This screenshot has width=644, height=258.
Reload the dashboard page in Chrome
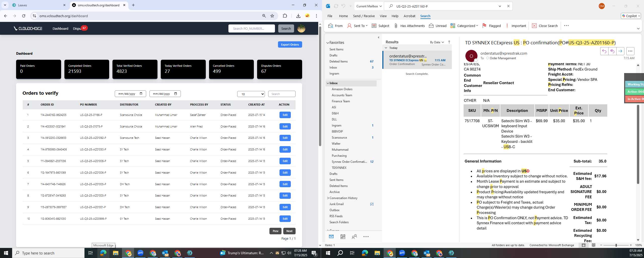point(24,16)
